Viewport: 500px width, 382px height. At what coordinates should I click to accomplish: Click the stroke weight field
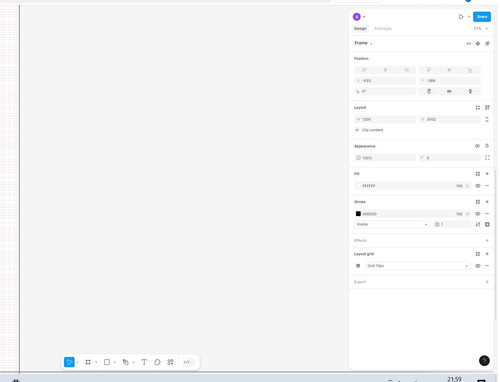tap(452, 224)
